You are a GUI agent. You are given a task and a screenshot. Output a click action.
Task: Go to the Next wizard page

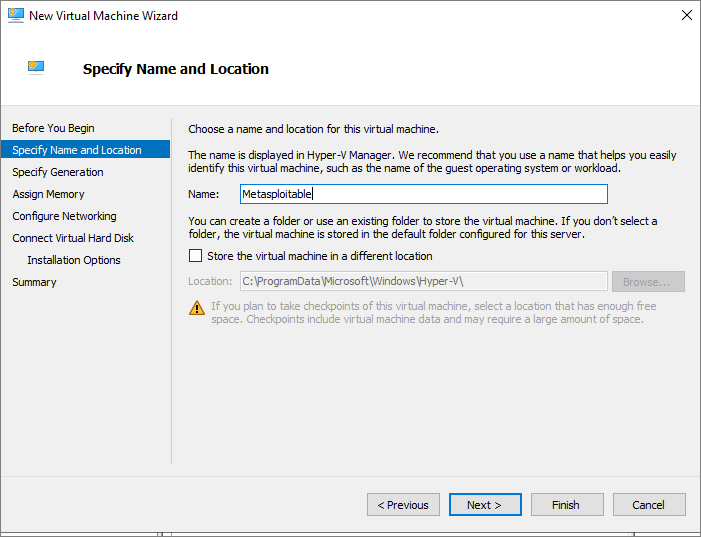485,505
